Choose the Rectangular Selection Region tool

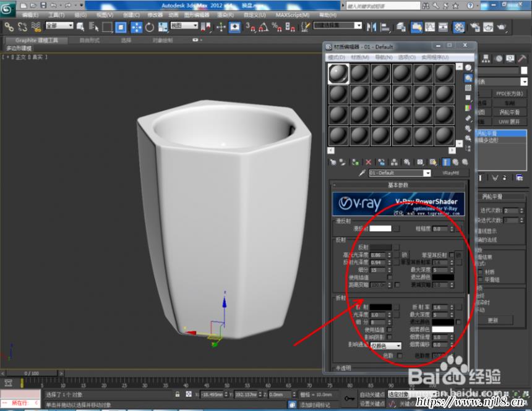tap(107, 27)
